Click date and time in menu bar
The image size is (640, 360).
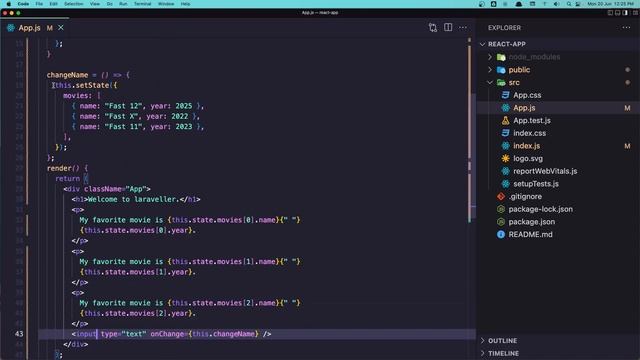click(x=611, y=4)
